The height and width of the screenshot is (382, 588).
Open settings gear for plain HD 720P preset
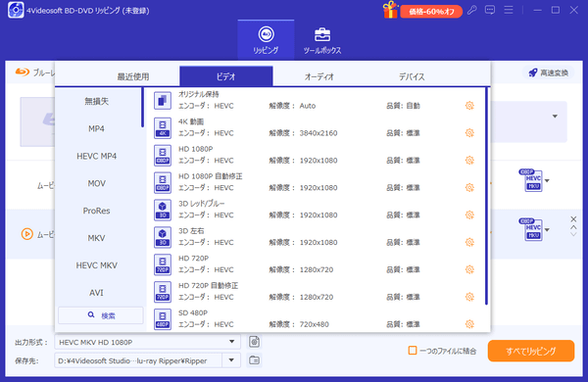[x=469, y=269]
